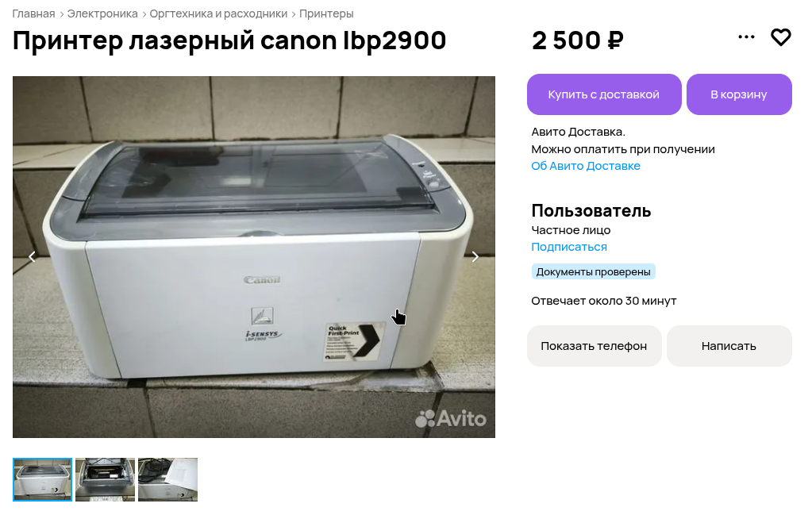
Task: Select second thumbnail showing open printer
Action: [x=105, y=479]
